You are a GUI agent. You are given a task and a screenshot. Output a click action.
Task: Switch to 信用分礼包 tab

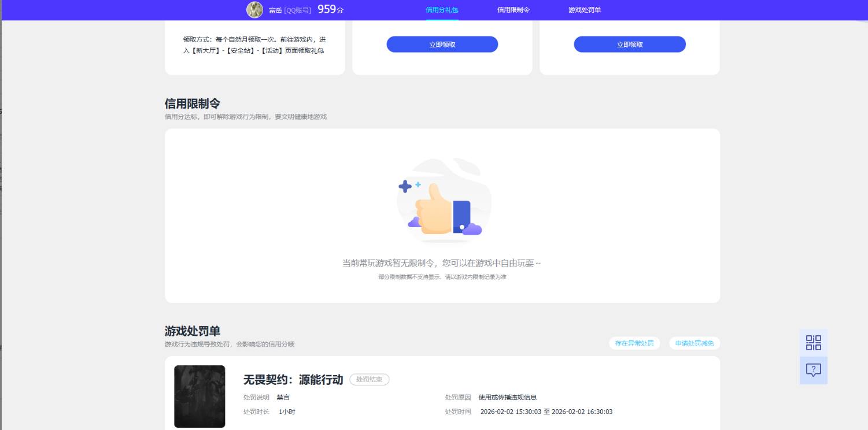click(442, 10)
